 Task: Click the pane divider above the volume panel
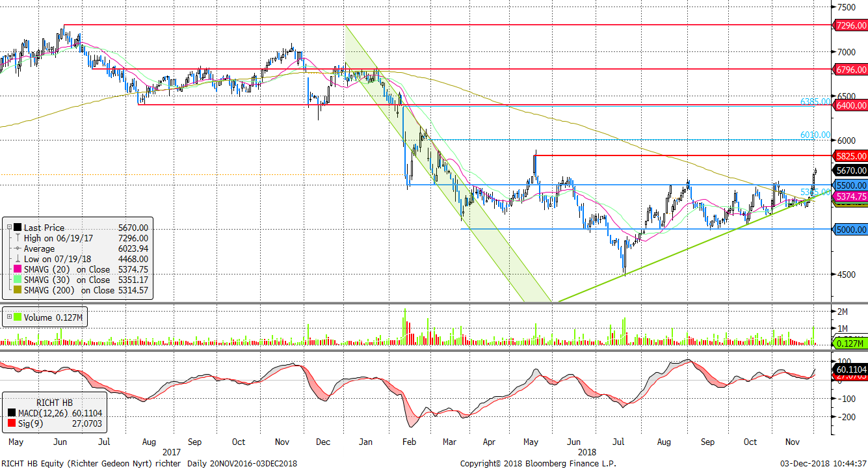416,304
